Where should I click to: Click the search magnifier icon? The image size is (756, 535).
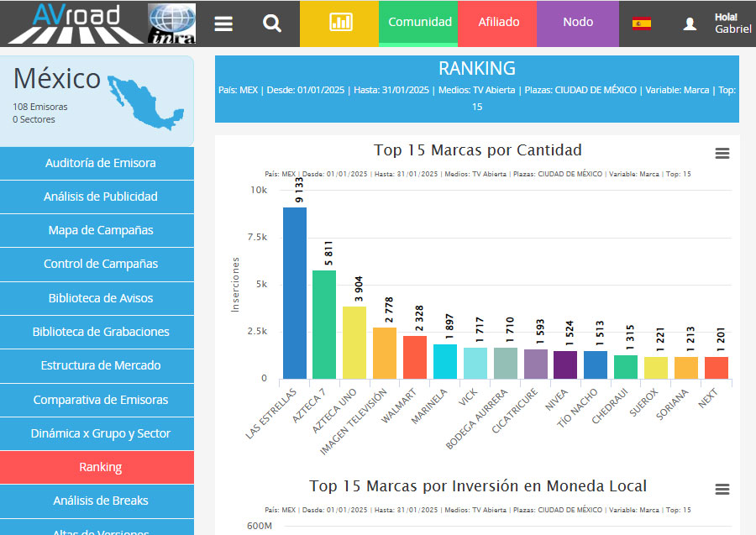[272, 24]
